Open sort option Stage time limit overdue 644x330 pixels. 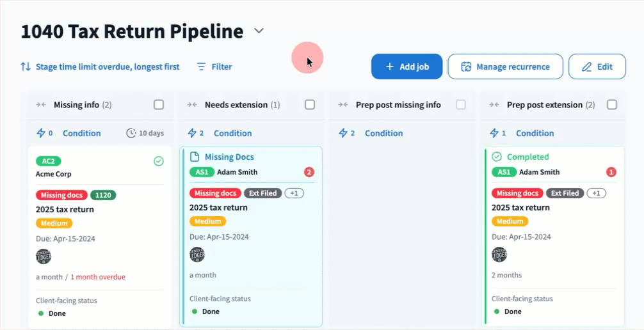click(x=108, y=67)
